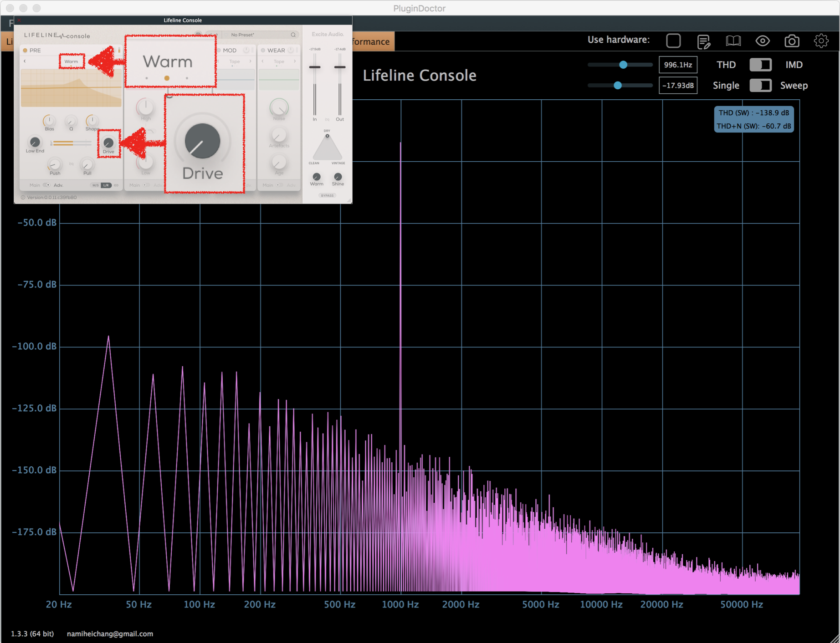Open the notes editor icon in PluginDoctor toolbar
The height and width of the screenshot is (643, 840).
(704, 41)
